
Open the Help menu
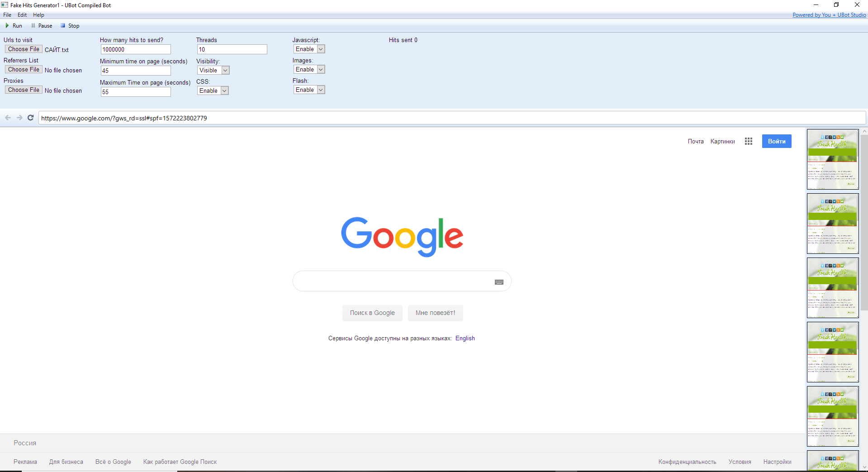pyautogui.click(x=38, y=15)
